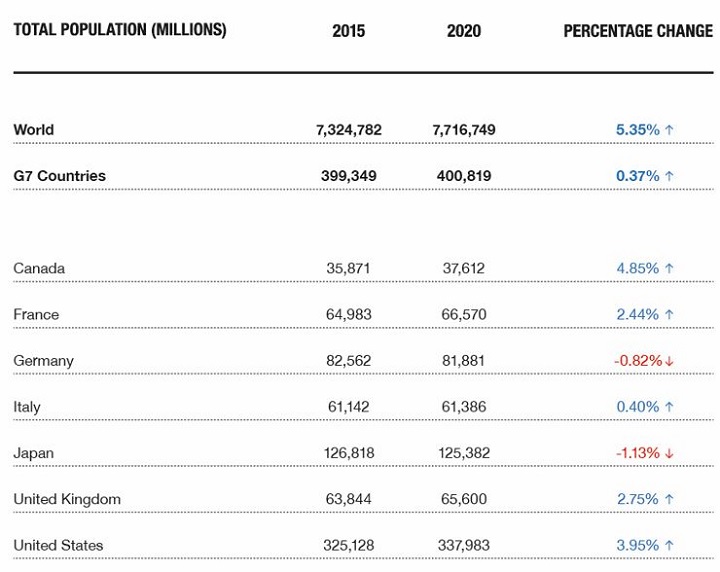Click the Percentage Change column header

point(638,31)
